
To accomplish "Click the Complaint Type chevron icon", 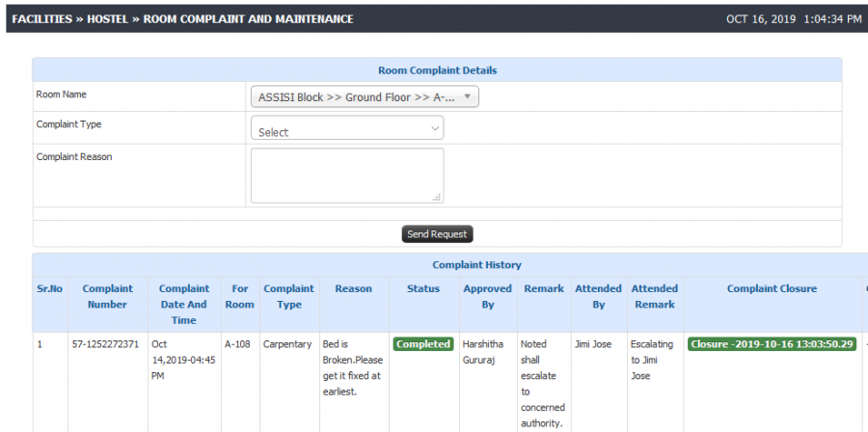I will tap(435, 128).
